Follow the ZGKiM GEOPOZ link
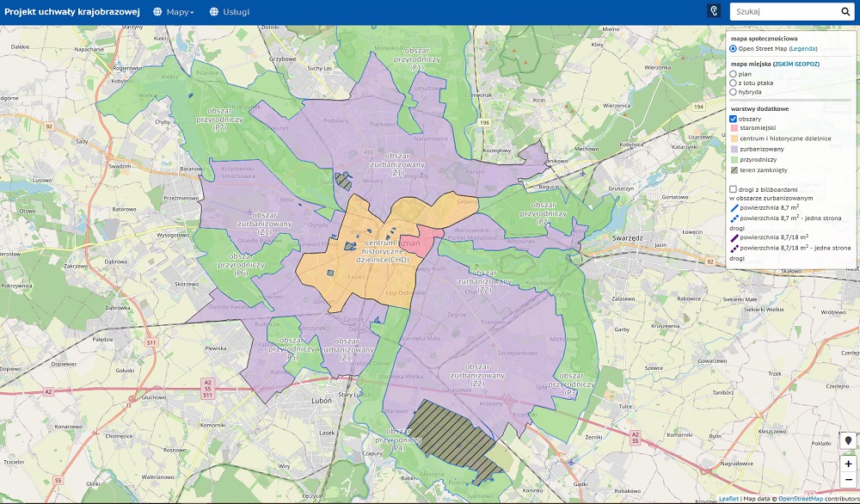Viewport: 860px width, 504px height. [796, 65]
